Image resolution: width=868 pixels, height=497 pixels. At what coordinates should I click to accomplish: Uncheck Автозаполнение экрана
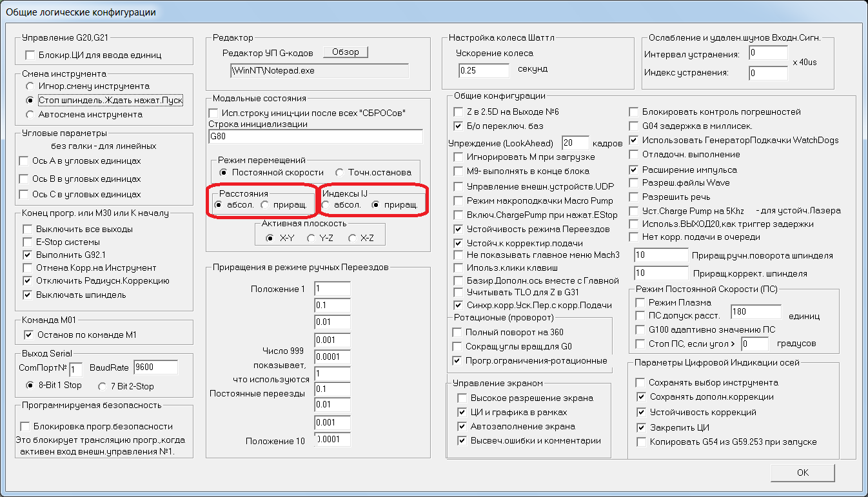coord(462,426)
